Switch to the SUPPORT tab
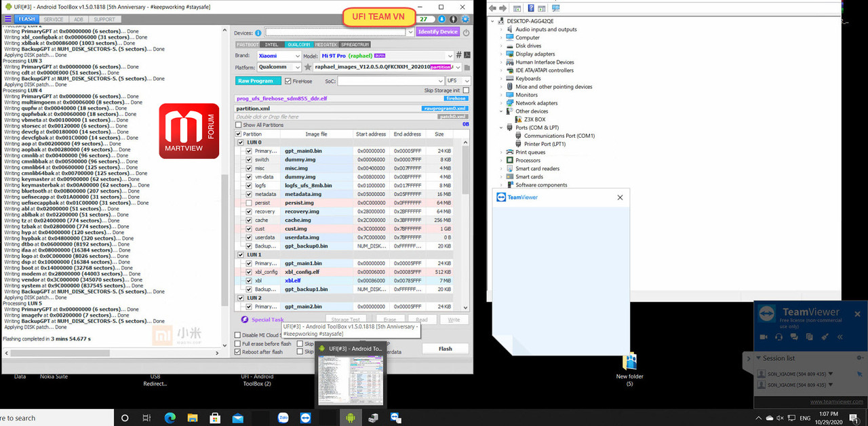Viewport: 868px width, 426px height. coord(104,19)
